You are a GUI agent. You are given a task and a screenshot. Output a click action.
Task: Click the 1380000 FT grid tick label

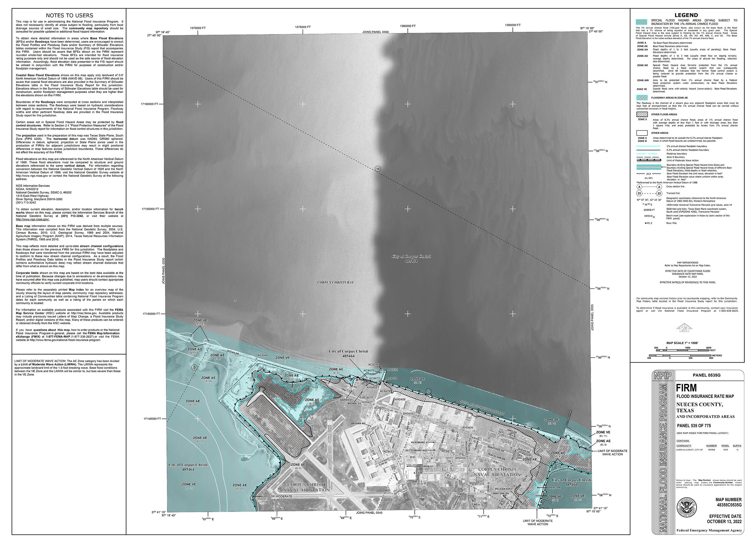point(408,26)
